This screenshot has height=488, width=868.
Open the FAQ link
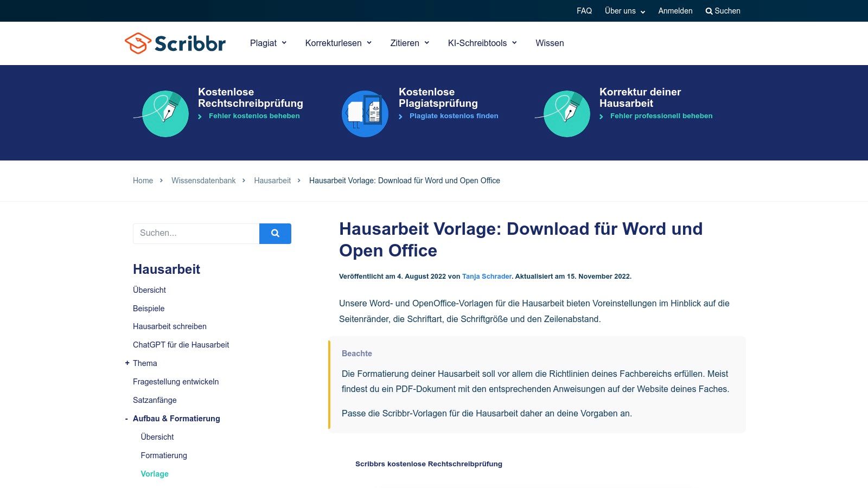point(584,11)
